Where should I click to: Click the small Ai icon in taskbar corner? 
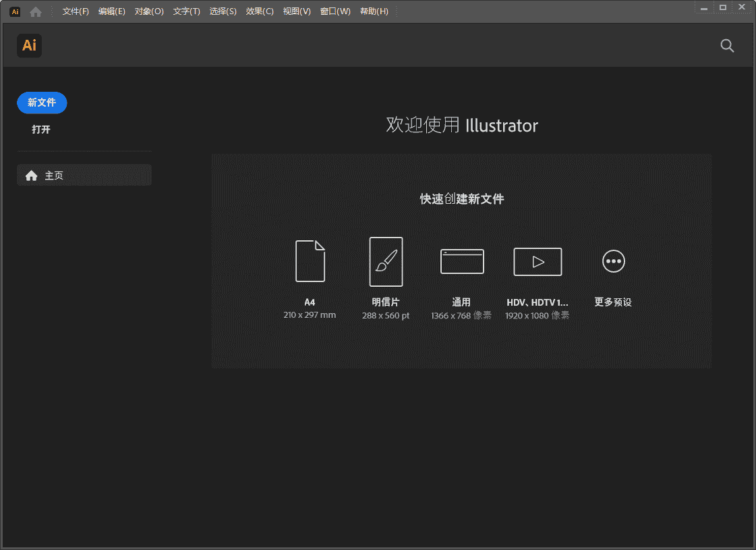tap(14, 11)
